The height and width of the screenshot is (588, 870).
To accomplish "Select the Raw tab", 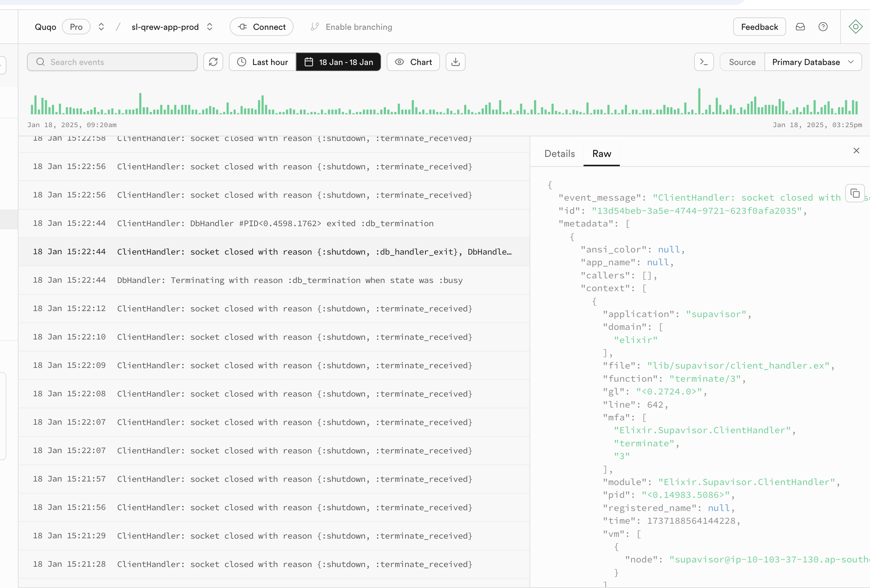I will click(601, 153).
